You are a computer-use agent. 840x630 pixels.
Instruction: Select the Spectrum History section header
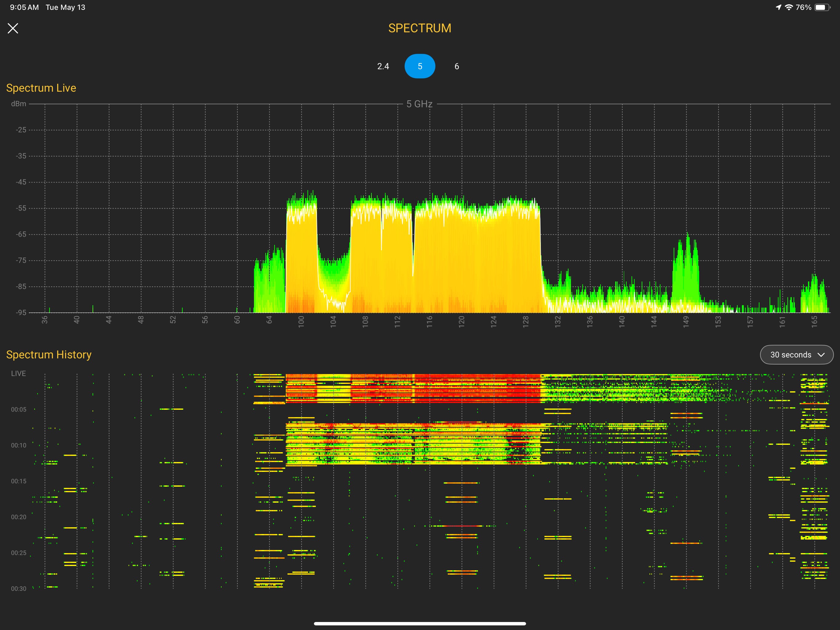tap(48, 354)
